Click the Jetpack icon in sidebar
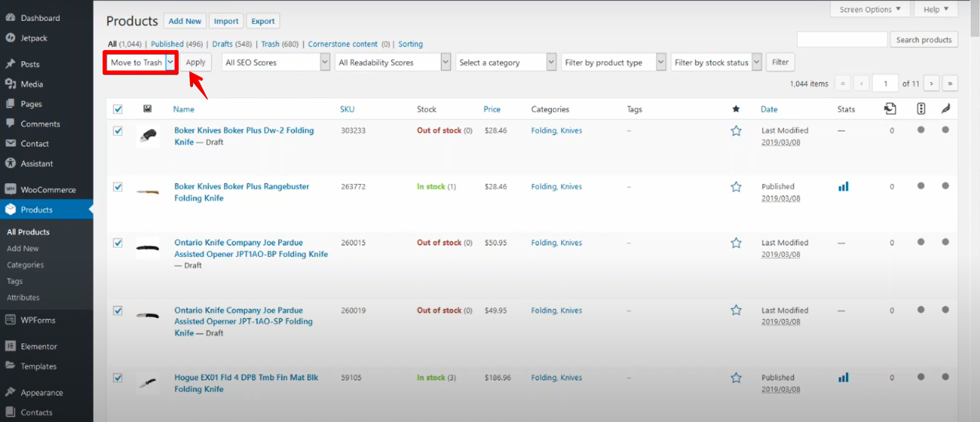 (x=10, y=38)
